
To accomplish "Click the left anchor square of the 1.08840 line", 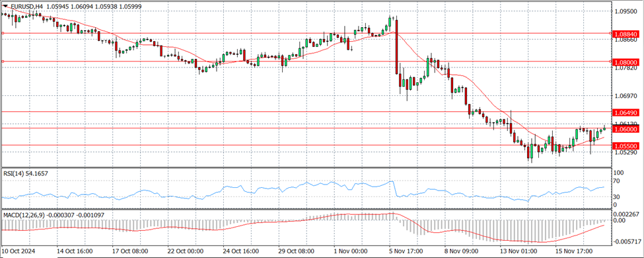I will pyautogui.click(x=3, y=33).
